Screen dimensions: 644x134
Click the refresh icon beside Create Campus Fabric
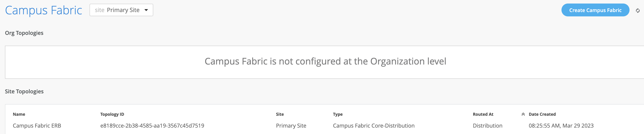638,11
